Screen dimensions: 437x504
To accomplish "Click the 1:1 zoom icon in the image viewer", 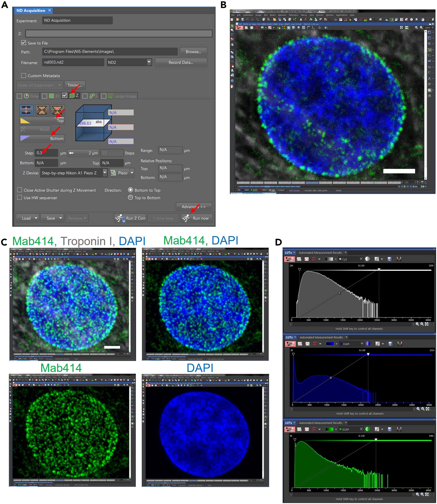I will [412, 27].
